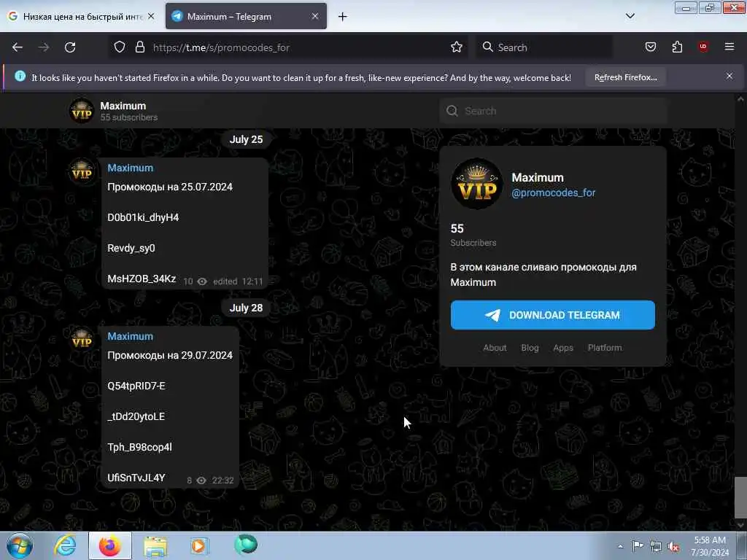Click the promo code _tDd20ytoLE
Viewport: 747px width, 560px height.
click(136, 416)
